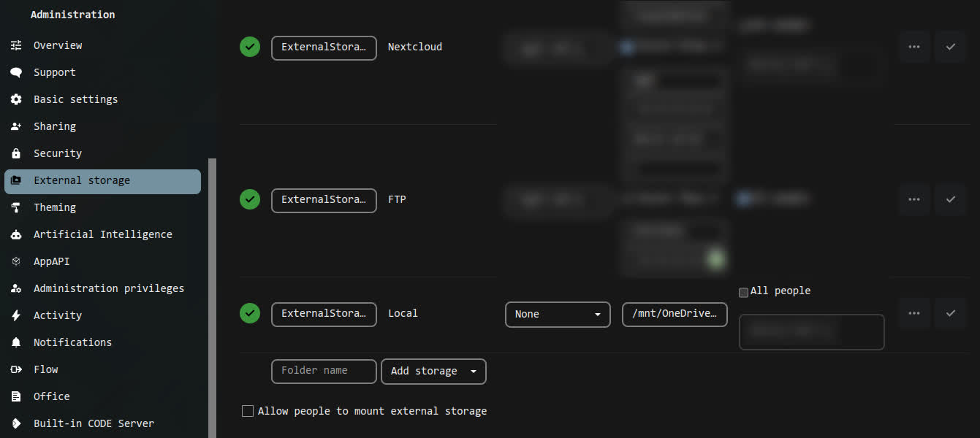Viewport: 980px width, 438px height.
Task: Open options menu for Local storage row
Action: pyautogui.click(x=913, y=312)
